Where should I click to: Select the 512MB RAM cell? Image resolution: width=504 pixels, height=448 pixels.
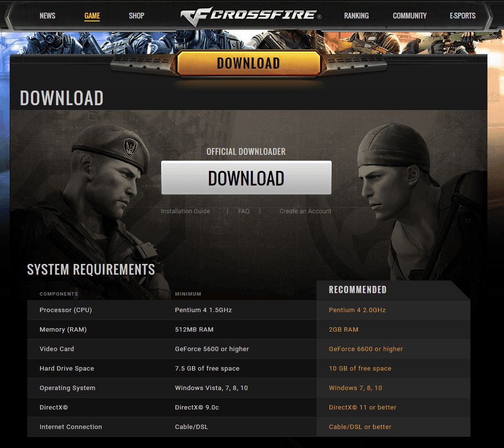(194, 329)
